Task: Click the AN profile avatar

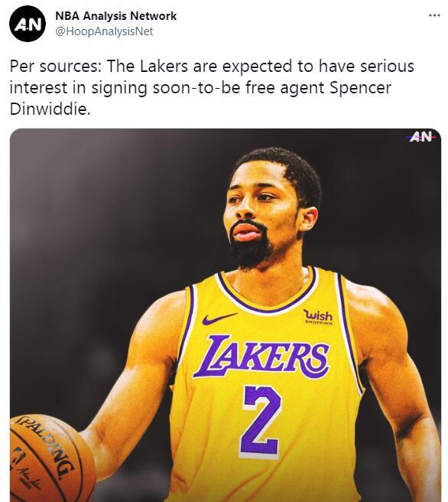Action: tap(28, 24)
